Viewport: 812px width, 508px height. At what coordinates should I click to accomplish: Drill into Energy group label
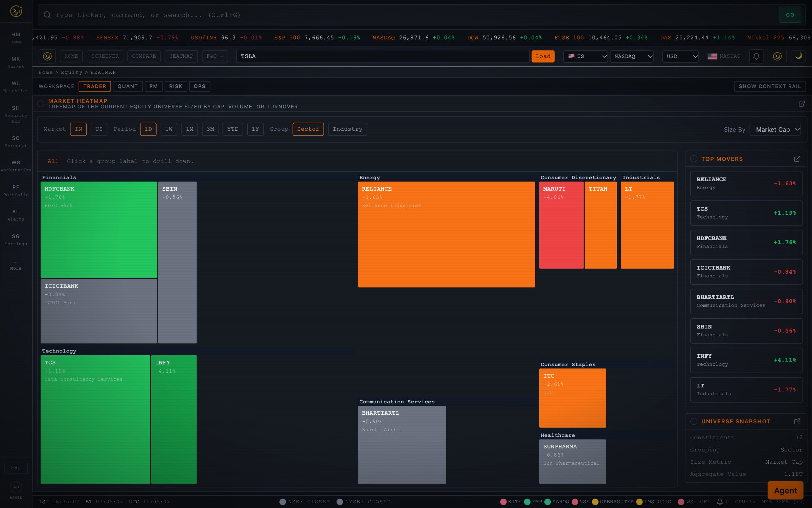(x=369, y=177)
